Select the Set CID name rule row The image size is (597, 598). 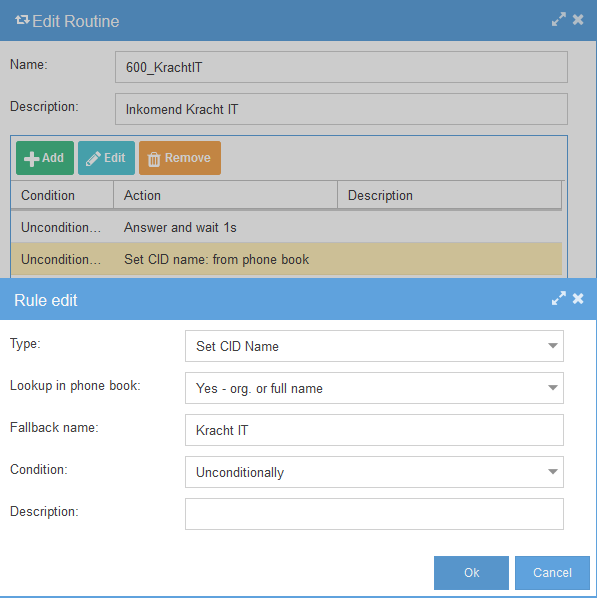(286, 259)
